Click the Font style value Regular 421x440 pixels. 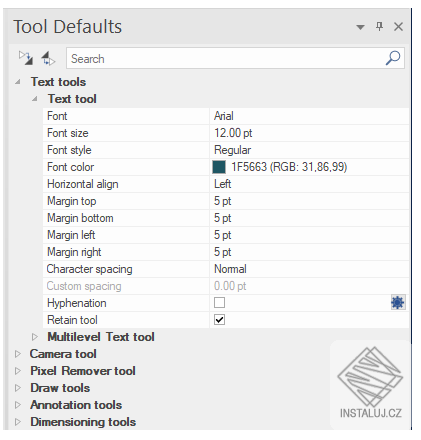232,150
